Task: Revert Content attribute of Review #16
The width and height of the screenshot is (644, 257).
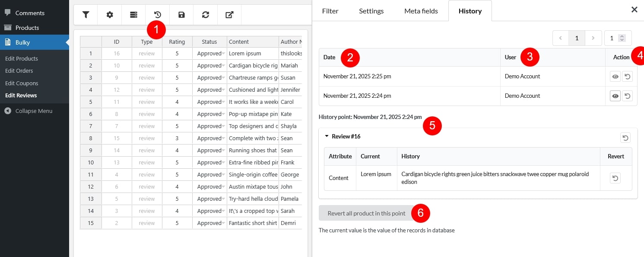Action: (615, 178)
